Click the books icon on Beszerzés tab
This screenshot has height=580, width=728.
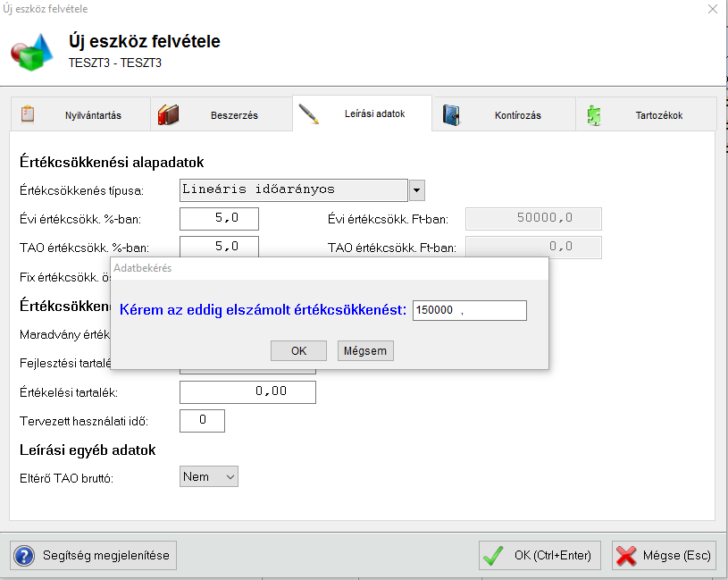pos(168,114)
